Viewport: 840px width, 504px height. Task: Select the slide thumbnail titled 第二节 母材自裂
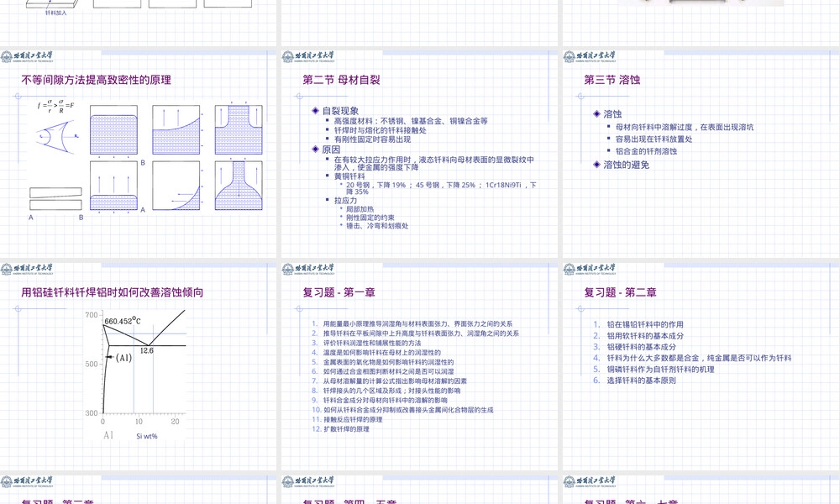click(419, 155)
